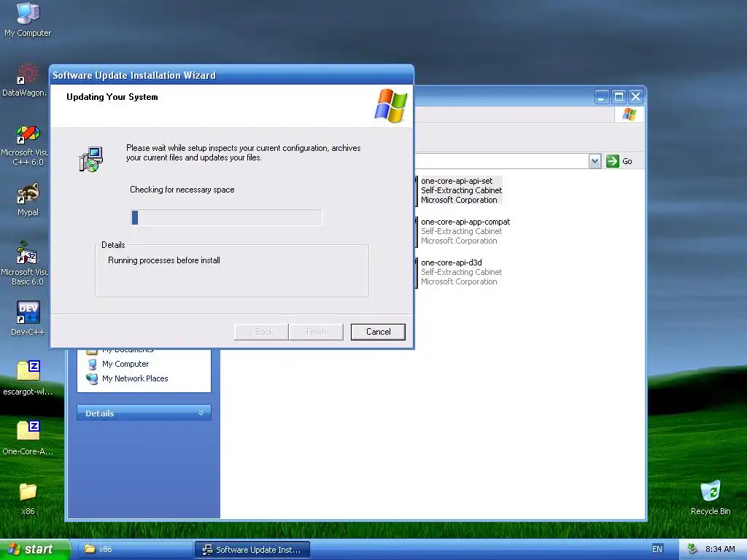The image size is (747, 560).
Task: Click the Windows logo in the wizard header
Action: point(391,106)
